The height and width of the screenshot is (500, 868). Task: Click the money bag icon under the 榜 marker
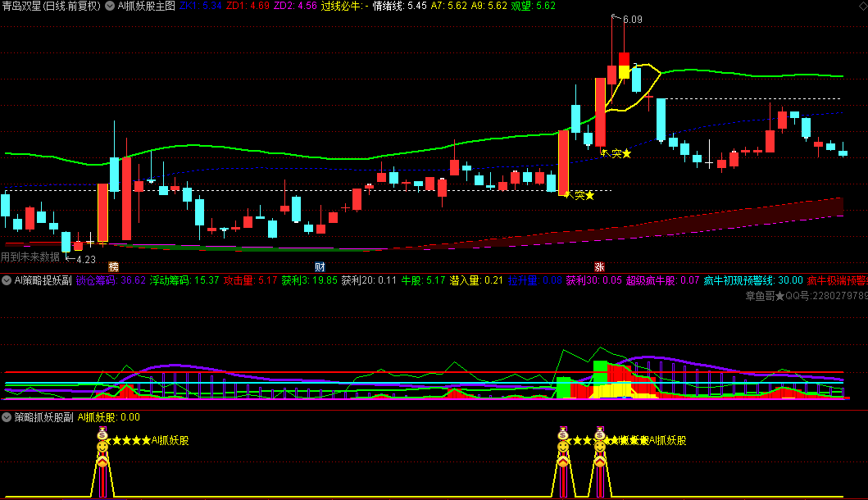pyautogui.click(x=102, y=433)
